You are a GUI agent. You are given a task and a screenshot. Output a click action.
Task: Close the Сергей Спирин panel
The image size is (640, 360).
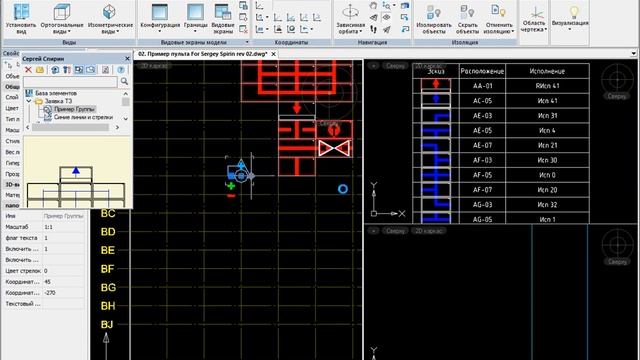tap(127, 59)
